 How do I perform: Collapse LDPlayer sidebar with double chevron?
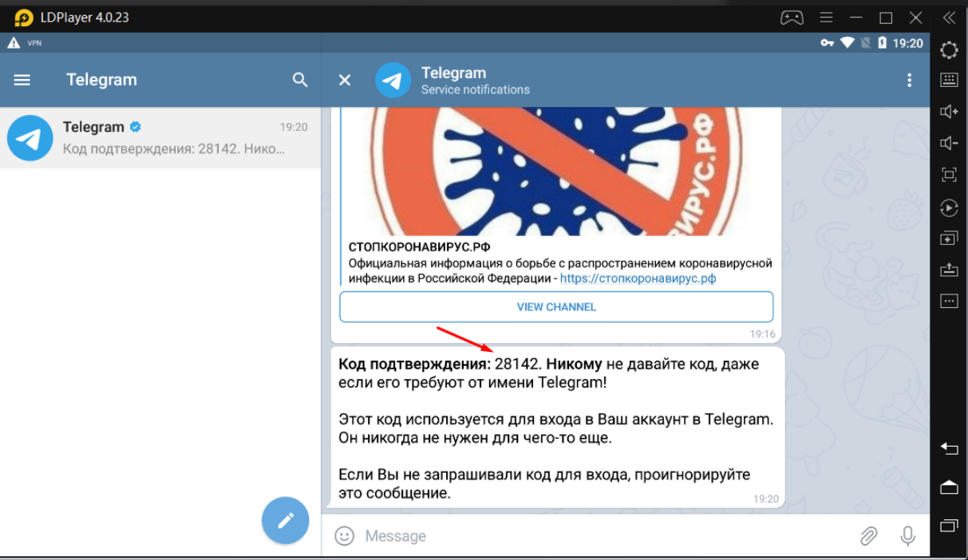(949, 18)
